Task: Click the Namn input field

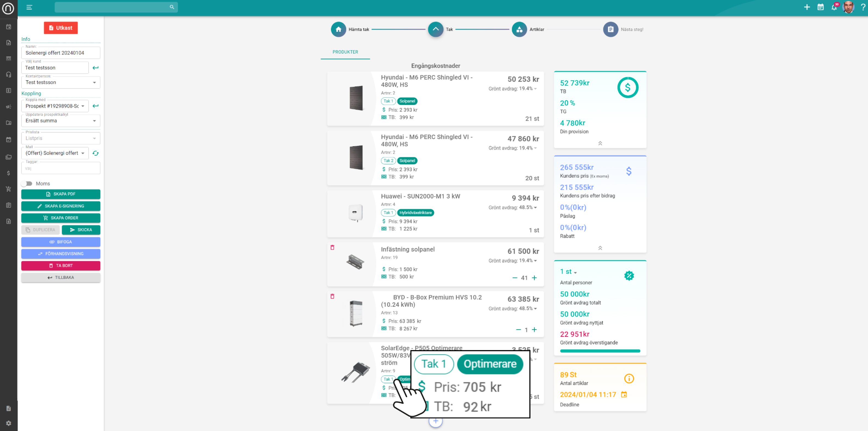Action: (61, 53)
